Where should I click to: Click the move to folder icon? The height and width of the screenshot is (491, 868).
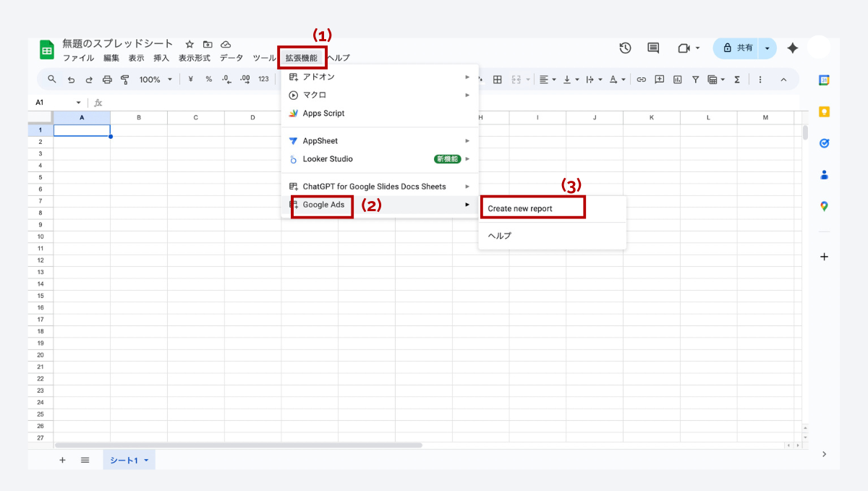point(208,44)
